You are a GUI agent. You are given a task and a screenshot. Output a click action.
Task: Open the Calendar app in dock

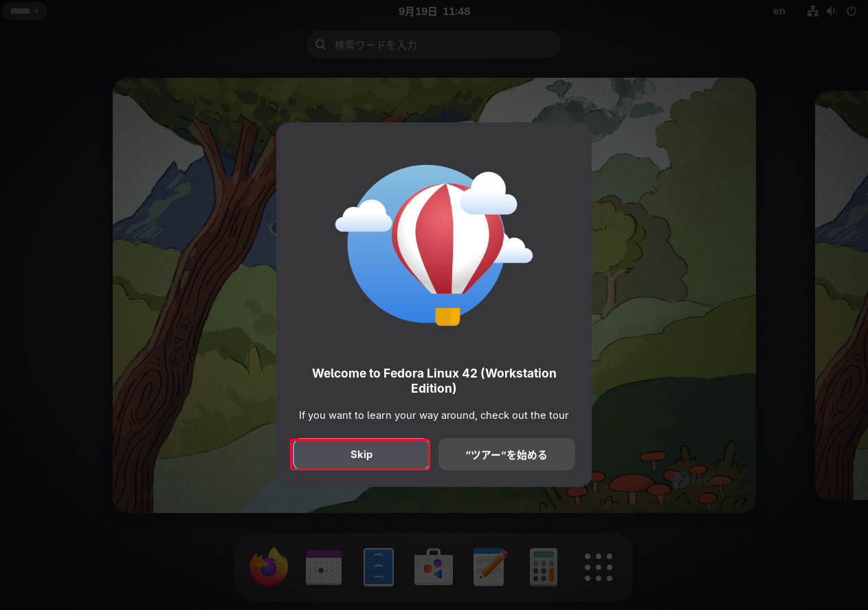tap(324, 567)
